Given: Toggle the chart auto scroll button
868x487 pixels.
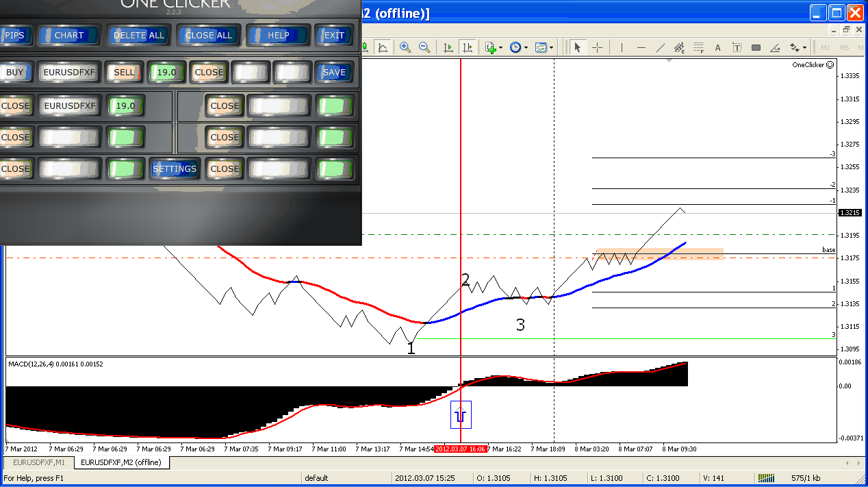Looking at the screenshot, I should click(448, 47).
